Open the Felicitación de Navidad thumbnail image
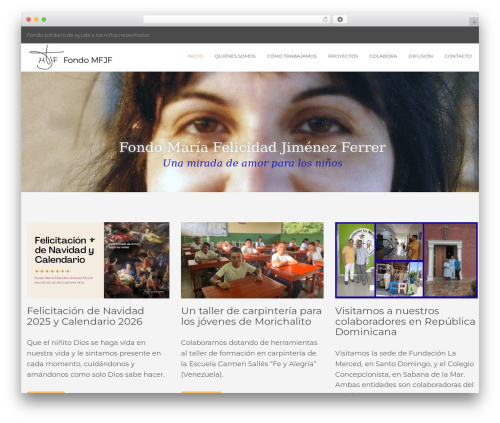Viewport: 500px width, 423px height. pyautogui.click(x=98, y=260)
